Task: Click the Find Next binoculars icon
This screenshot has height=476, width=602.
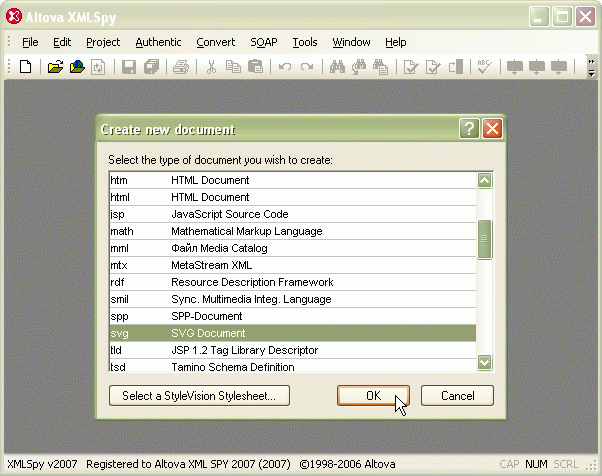Action: coord(359,67)
